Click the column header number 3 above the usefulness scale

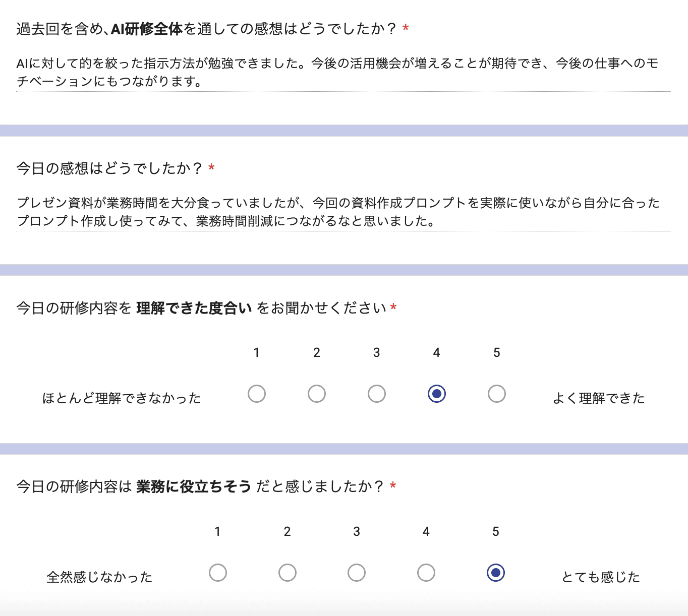pos(357,531)
